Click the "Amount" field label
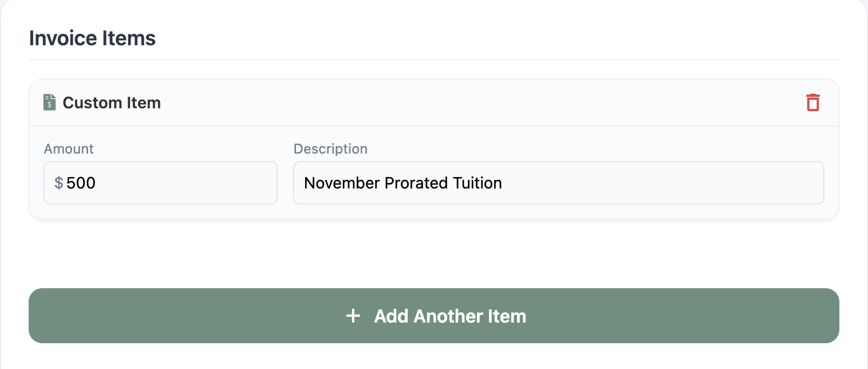The height and width of the screenshot is (369, 868). 69,149
